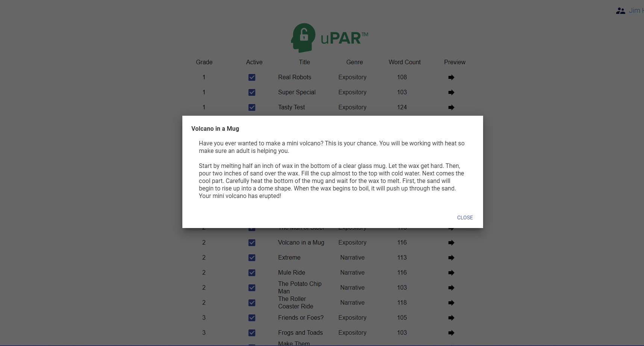Viewport: 644px width, 346px height.
Task: Click the uPAR head-and-lock logo
Action: (303, 38)
